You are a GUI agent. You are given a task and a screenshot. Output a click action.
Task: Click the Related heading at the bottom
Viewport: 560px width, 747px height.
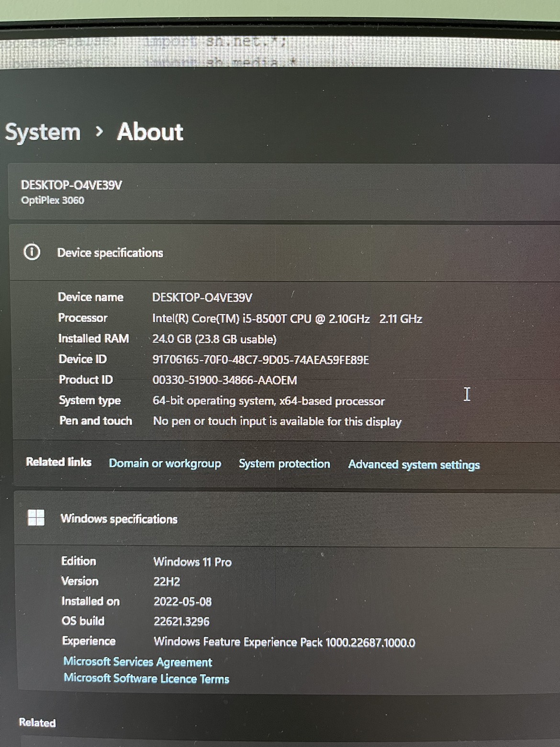pyautogui.click(x=37, y=723)
